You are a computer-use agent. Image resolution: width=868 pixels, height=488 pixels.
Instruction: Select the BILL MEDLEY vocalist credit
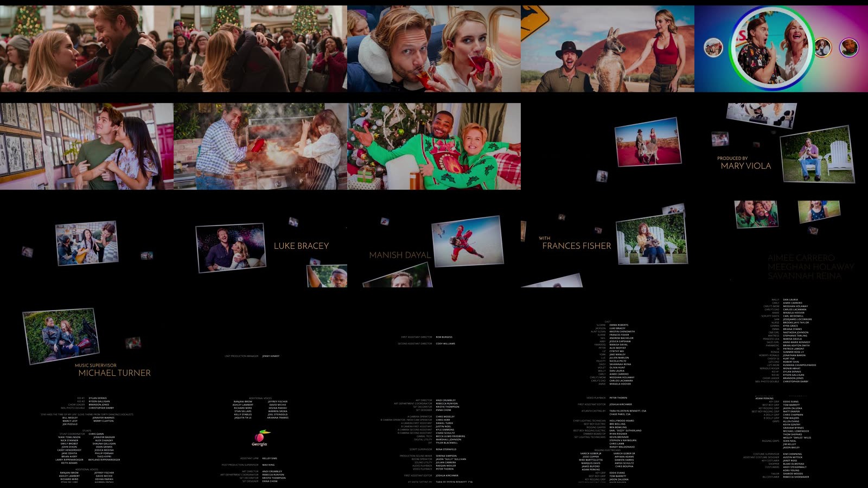(69, 418)
